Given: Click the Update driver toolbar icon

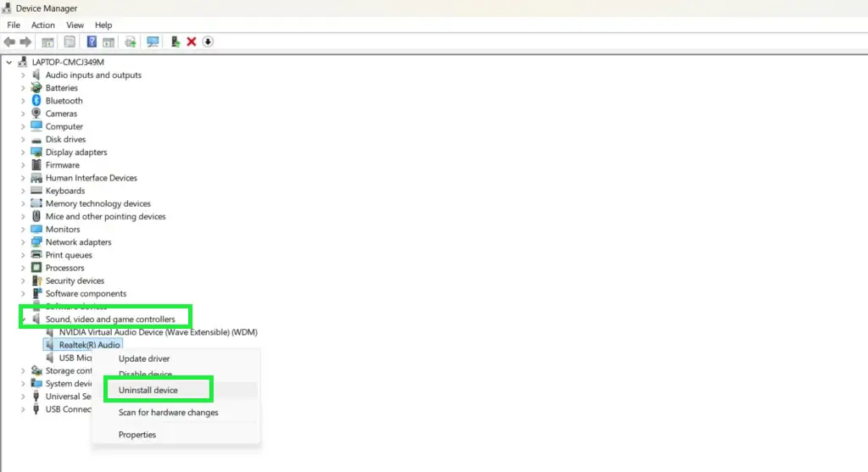Looking at the screenshot, I should [x=175, y=42].
